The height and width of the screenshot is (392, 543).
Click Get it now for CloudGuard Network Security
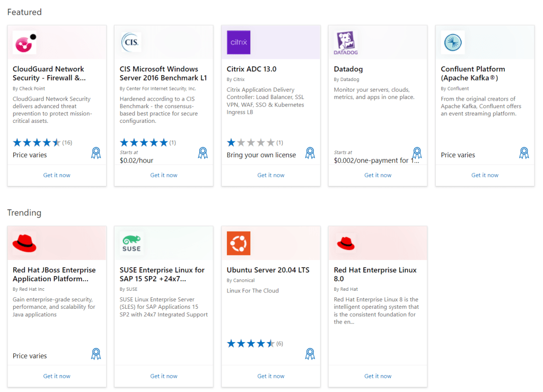tap(57, 175)
